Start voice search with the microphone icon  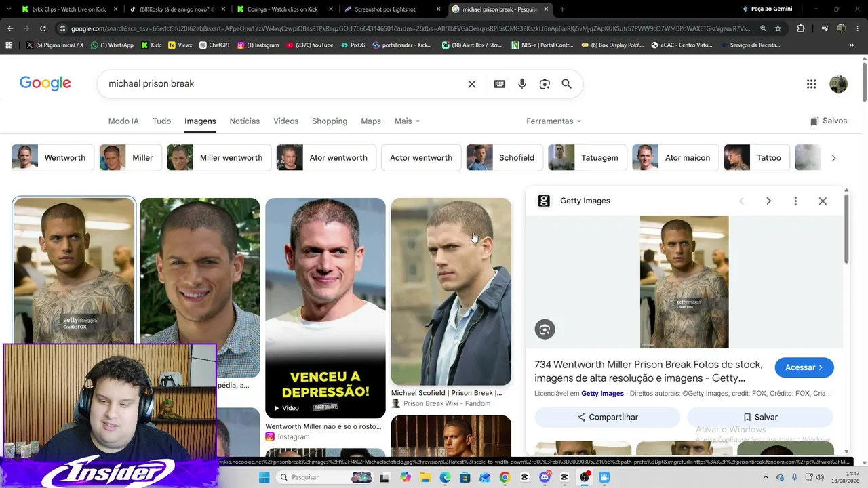(522, 84)
